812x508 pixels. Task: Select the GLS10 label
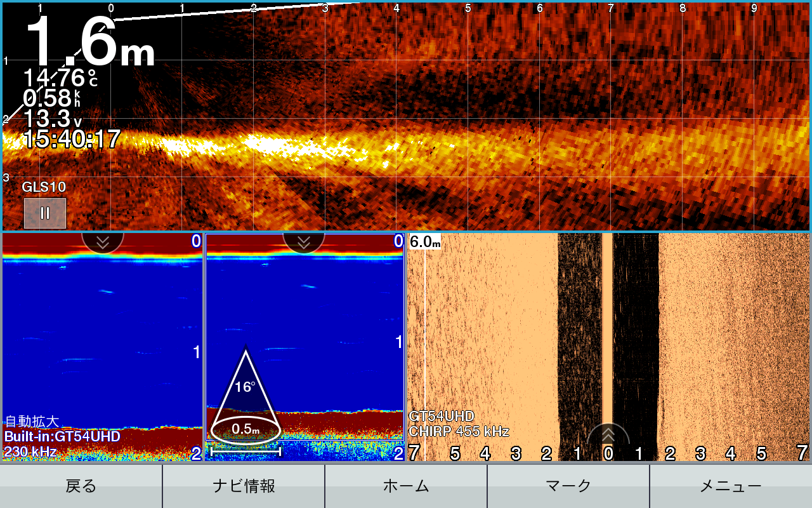(x=44, y=187)
